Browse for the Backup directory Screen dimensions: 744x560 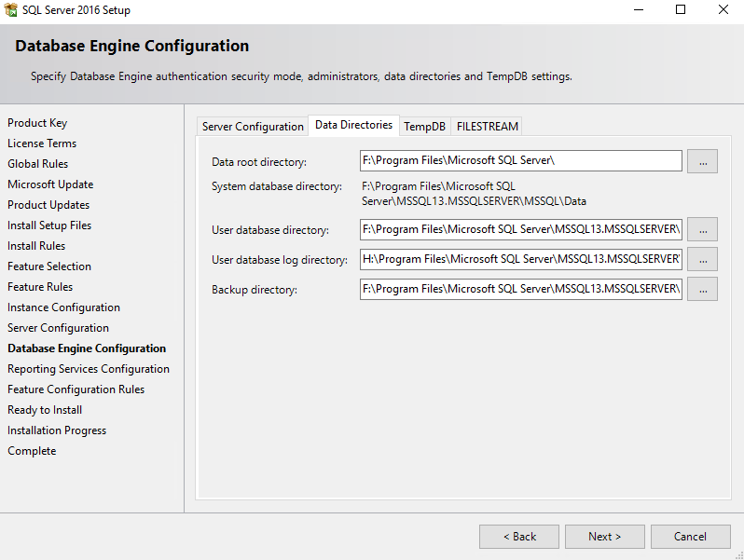coord(702,289)
